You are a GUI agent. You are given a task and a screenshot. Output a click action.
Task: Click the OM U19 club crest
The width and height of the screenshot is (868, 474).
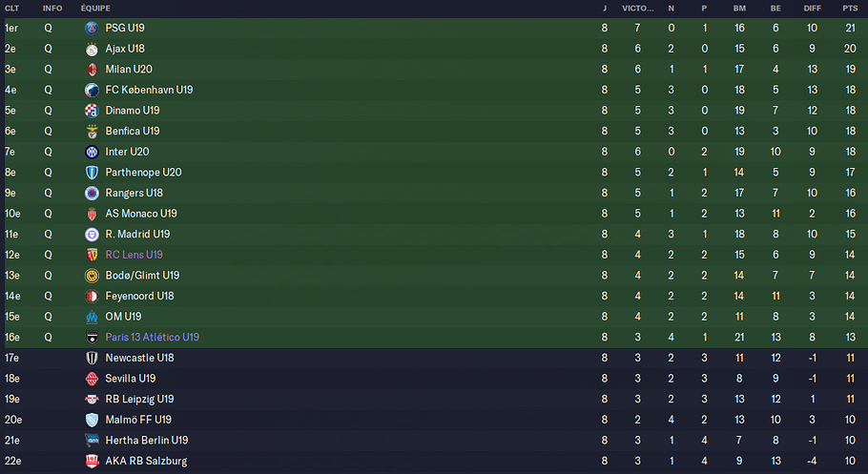coord(92,317)
